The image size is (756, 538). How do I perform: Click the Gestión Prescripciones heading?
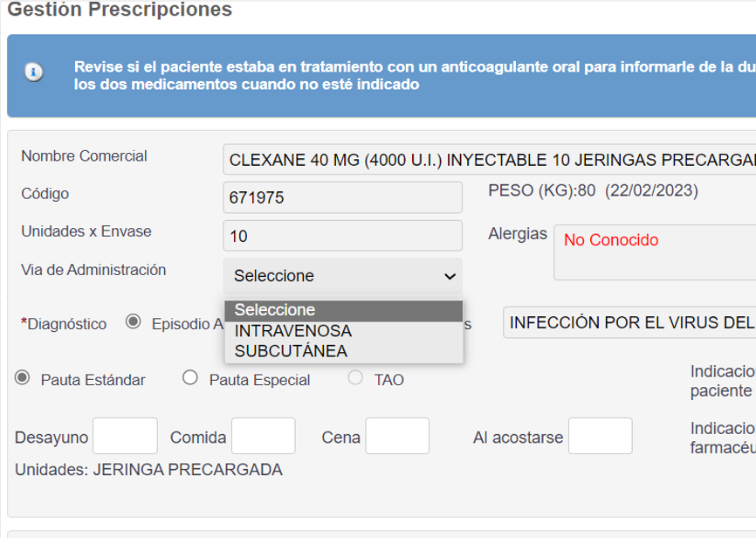pos(120,10)
